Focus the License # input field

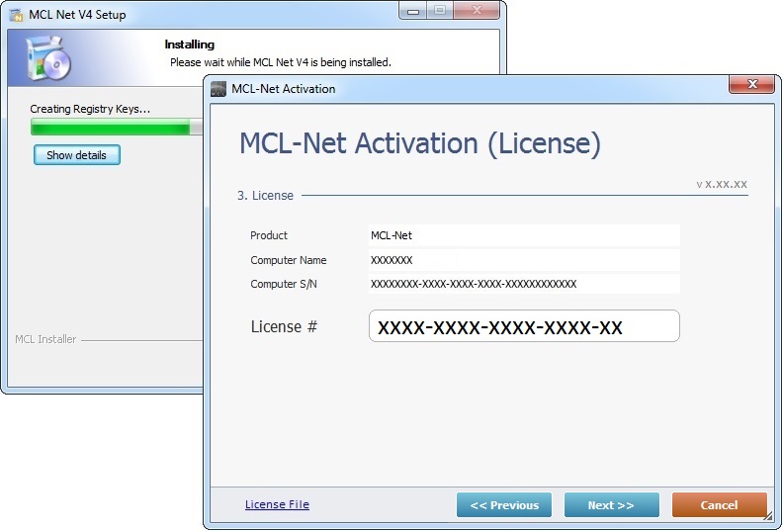tap(524, 326)
